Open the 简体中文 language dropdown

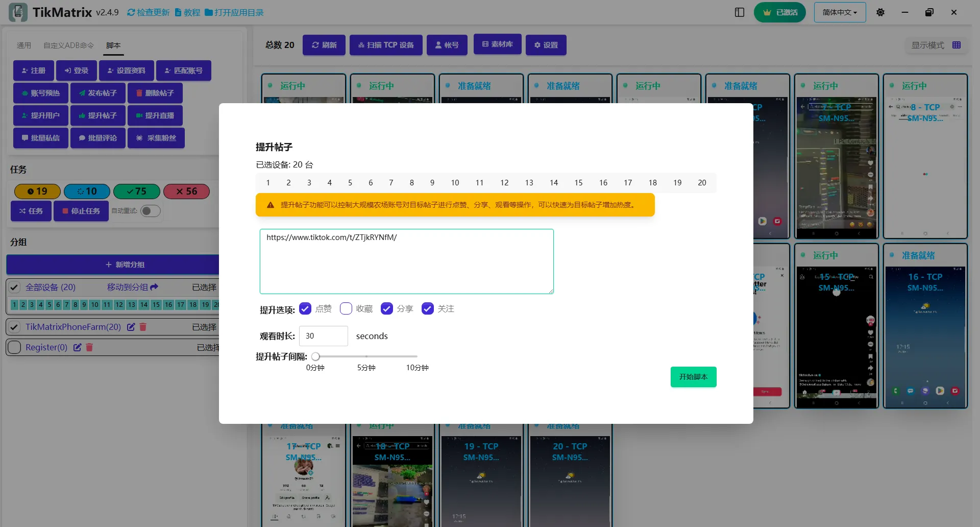pyautogui.click(x=839, y=12)
